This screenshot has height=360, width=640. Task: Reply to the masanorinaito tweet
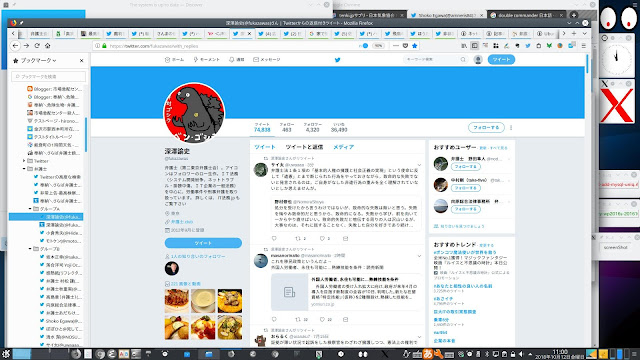(x=274, y=319)
